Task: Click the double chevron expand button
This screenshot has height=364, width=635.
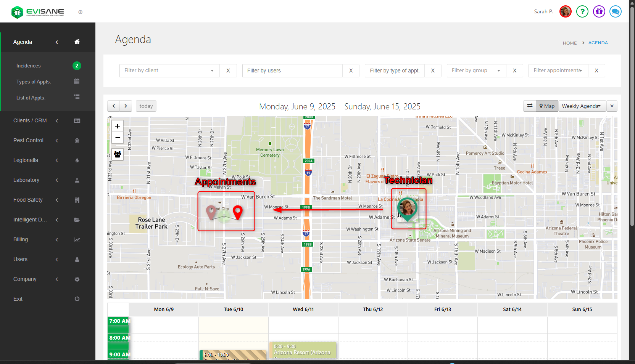Action: coord(612,106)
